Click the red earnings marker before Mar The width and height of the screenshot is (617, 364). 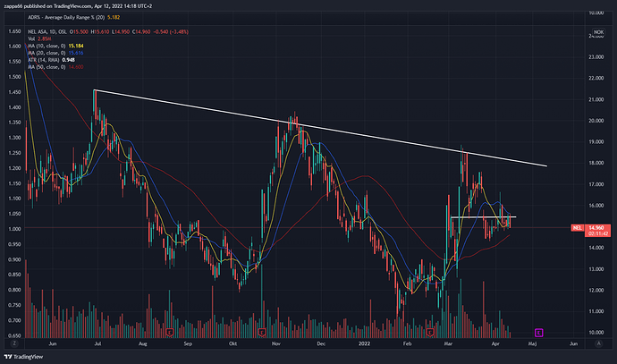pos(430,333)
